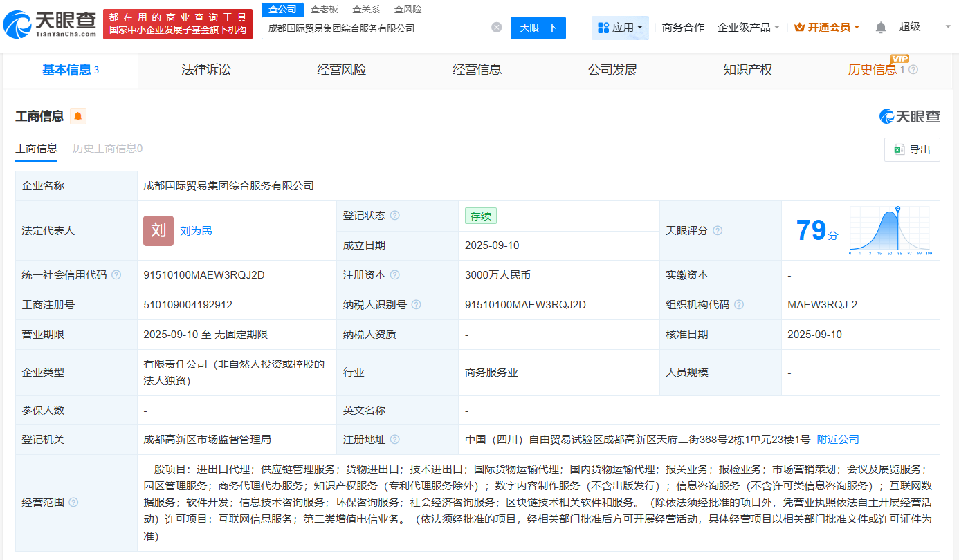
Task: Click the Excel icon on the 导出 button
Action: (x=899, y=149)
